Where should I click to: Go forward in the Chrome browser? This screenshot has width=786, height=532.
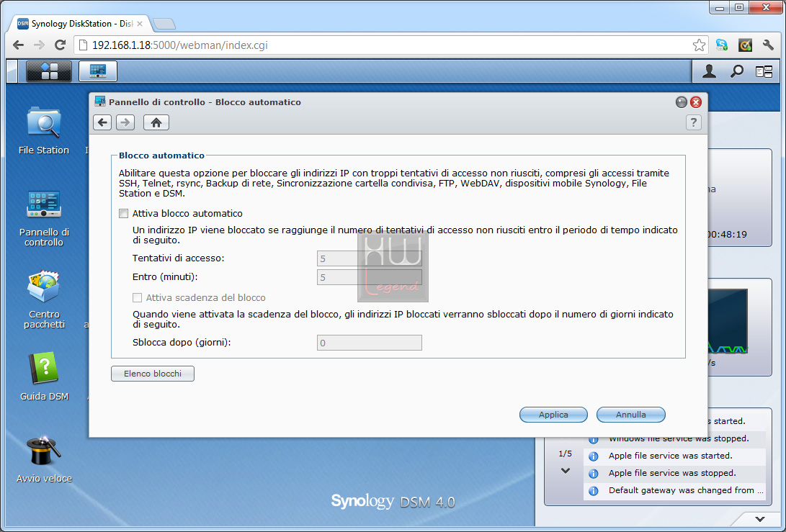pos(39,45)
